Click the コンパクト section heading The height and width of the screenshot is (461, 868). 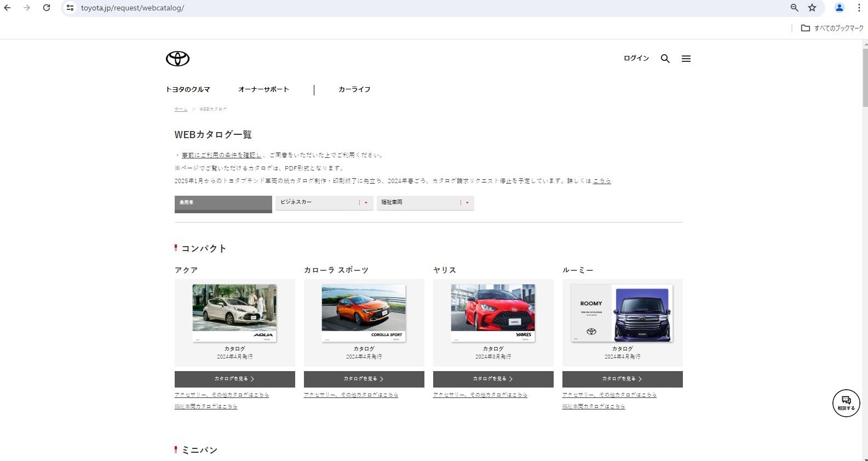(x=203, y=248)
